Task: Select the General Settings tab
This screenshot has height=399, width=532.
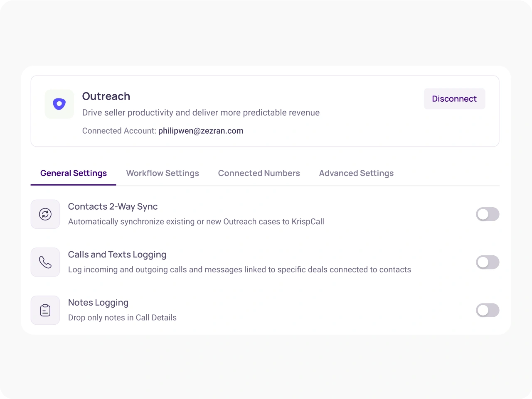Action: click(74, 173)
